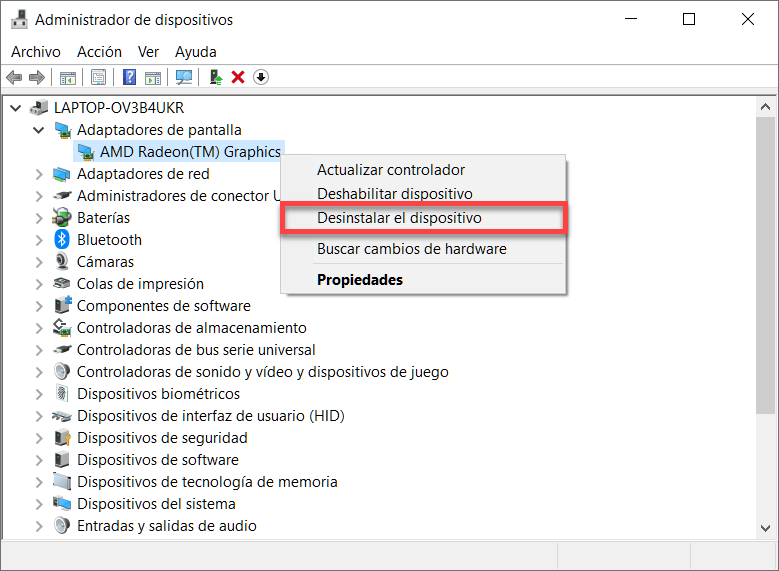
Task: Show or hide the console tree icon
Action: click(68, 78)
